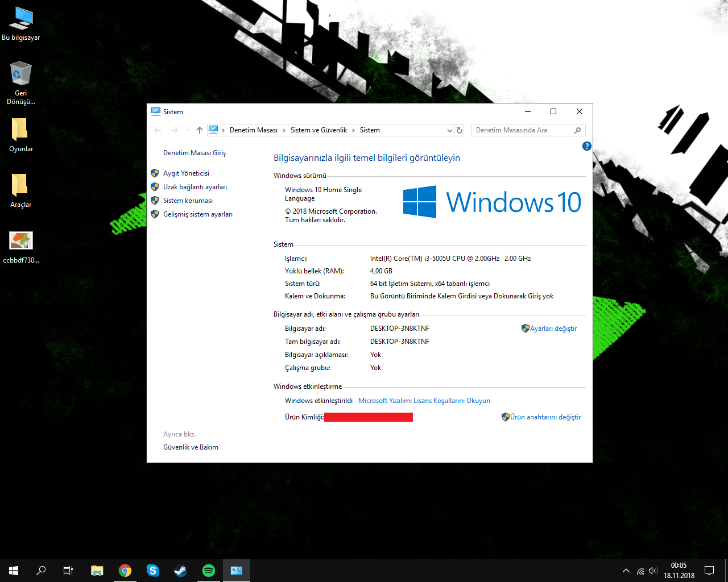Select the Araçlar folder on desktop
Image resolution: width=728 pixels, height=582 pixels.
(x=21, y=191)
